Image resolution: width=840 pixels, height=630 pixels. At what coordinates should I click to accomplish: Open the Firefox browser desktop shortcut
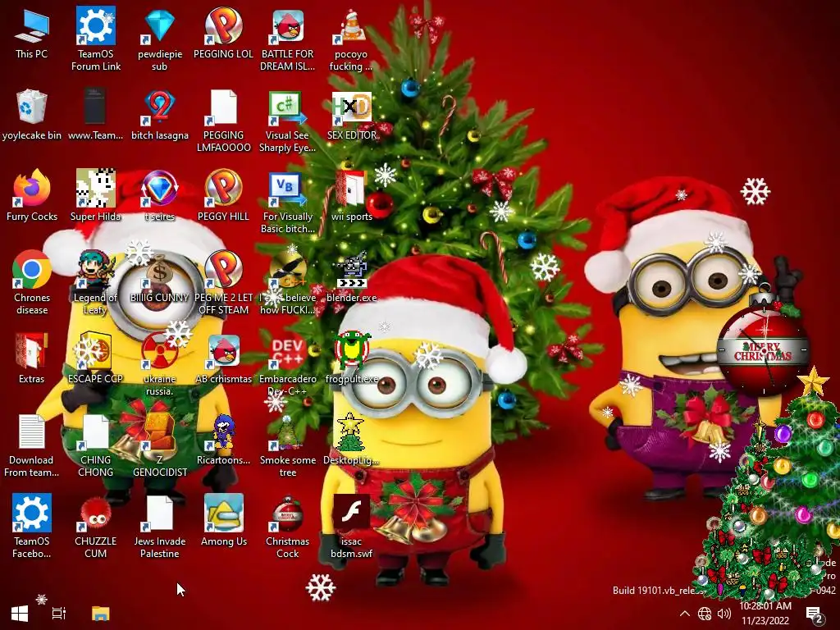click(32, 195)
